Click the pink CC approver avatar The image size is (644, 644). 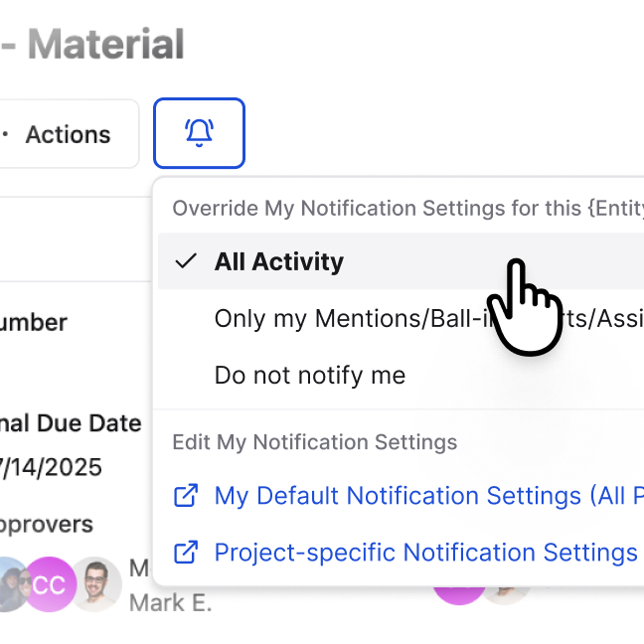coord(49,584)
